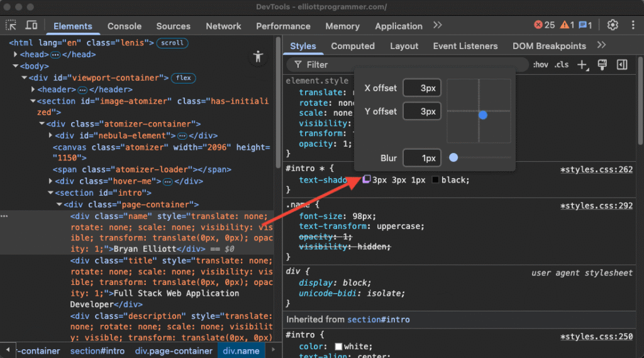Open the styles.css:292 source link

pyautogui.click(x=596, y=205)
